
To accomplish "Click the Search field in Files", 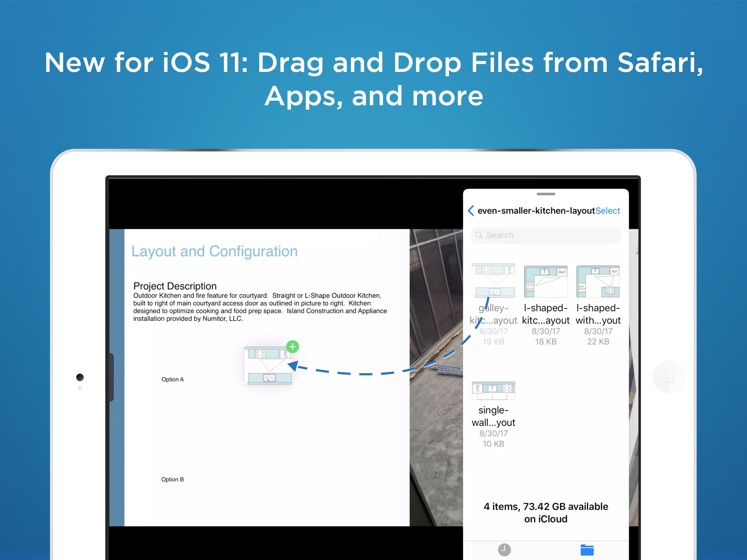I will pyautogui.click(x=550, y=235).
